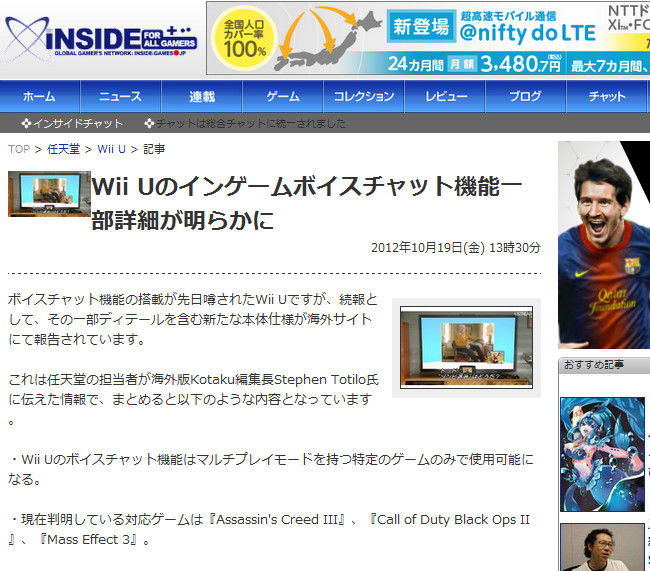Image resolution: width=650 pixels, height=571 pixels.
Task: Enlarge the Wii U TV screenshot in the article
Action: [466, 347]
